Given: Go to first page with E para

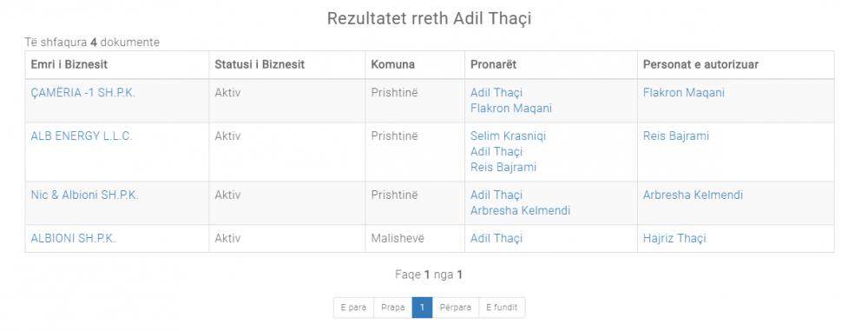Looking at the screenshot, I should click(x=354, y=308).
